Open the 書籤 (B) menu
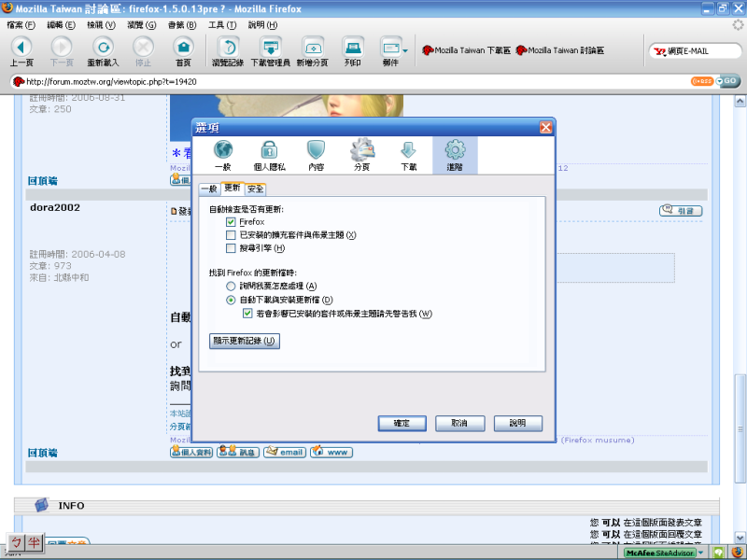The height and width of the screenshot is (560, 747). click(x=182, y=25)
